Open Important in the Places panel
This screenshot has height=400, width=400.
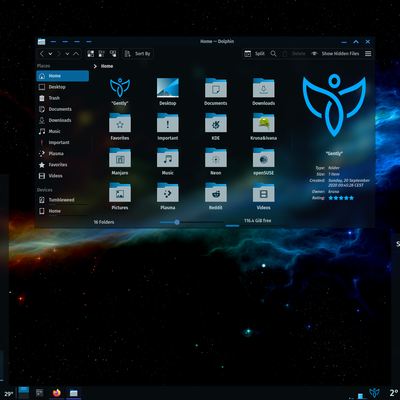[63, 143]
